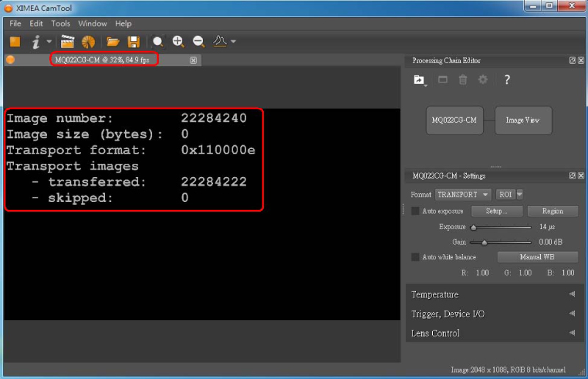Zoom out with the minus magnifier

coord(198,42)
